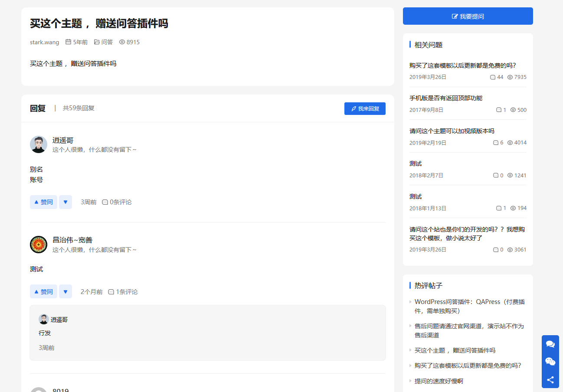Click 逍遥哥's small avatar in nested comment
The width and height of the screenshot is (563, 392).
coord(43,319)
